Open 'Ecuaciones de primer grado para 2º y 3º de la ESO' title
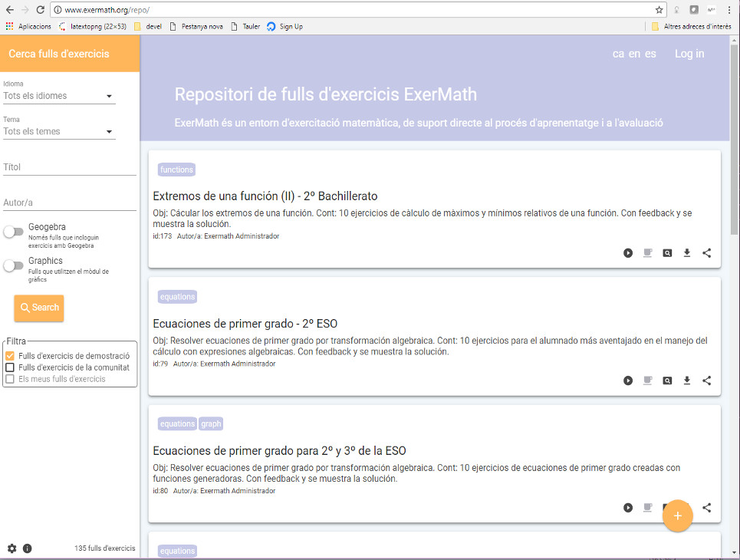The height and width of the screenshot is (560, 740). (279, 450)
